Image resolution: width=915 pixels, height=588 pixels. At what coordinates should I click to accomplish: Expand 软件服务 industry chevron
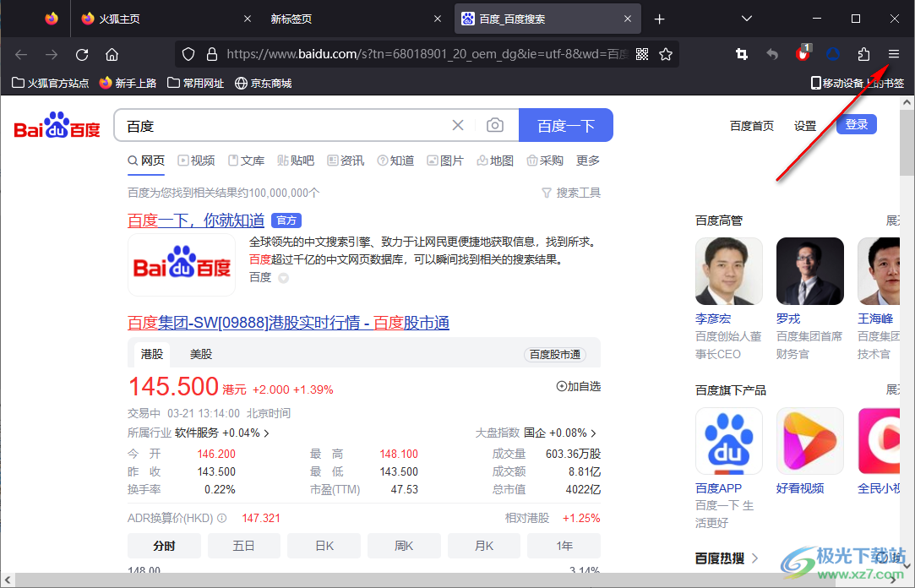click(267, 433)
